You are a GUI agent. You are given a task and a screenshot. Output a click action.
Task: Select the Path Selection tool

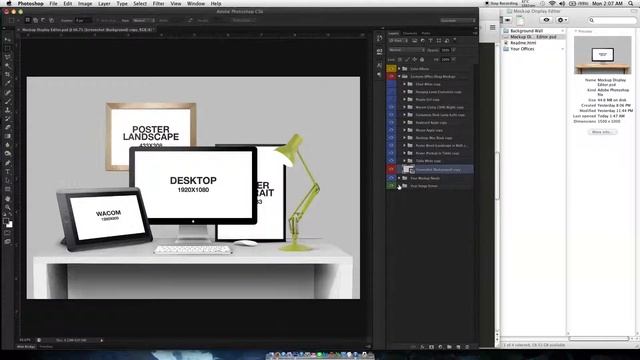[x=8, y=180]
